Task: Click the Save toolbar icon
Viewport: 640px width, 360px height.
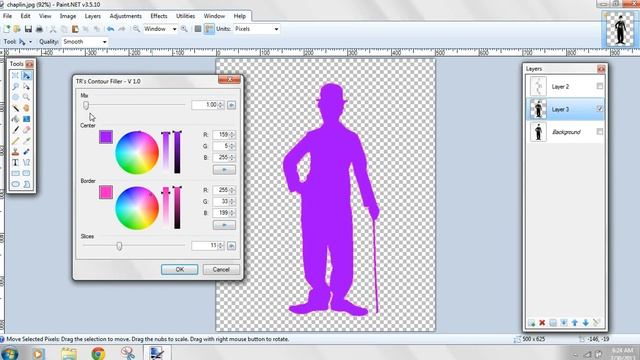Action: [x=28, y=29]
